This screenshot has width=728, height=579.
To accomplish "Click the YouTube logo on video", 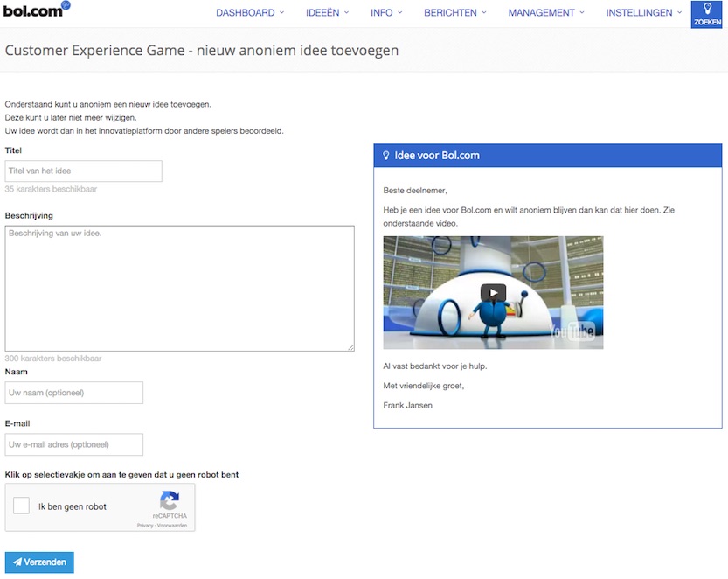I will (572, 331).
